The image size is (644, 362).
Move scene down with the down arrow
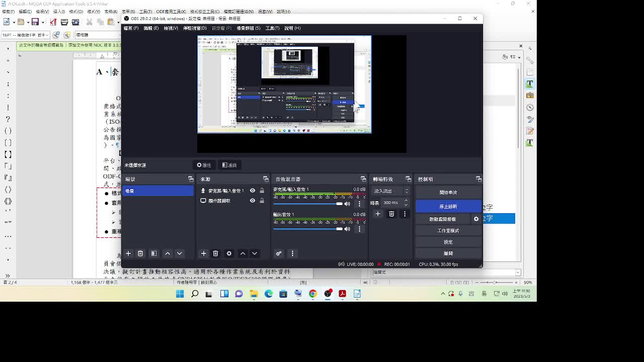179,253
